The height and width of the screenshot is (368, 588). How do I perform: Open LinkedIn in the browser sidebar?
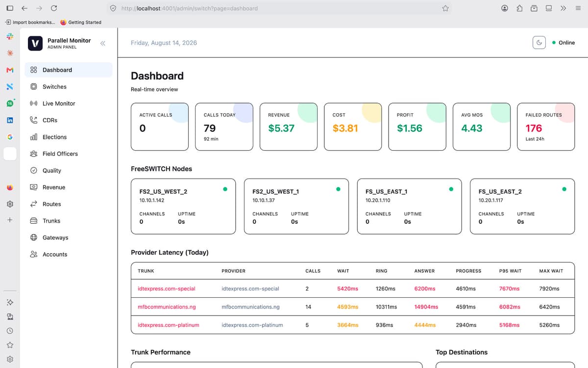point(10,120)
